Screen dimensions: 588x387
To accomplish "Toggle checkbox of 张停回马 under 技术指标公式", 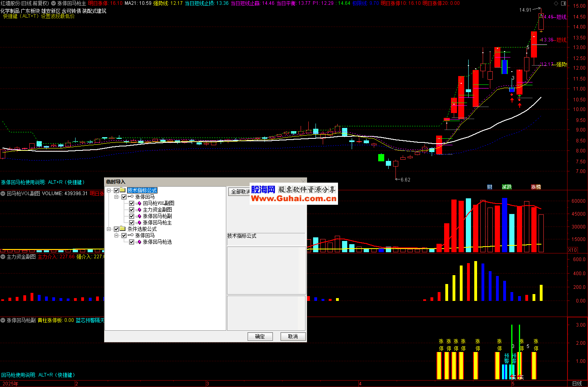I will (124, 197).
